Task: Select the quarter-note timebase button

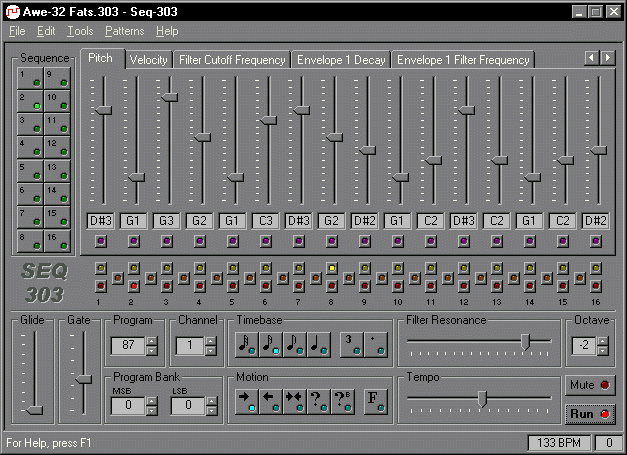Action: click(x=319, y=345)
